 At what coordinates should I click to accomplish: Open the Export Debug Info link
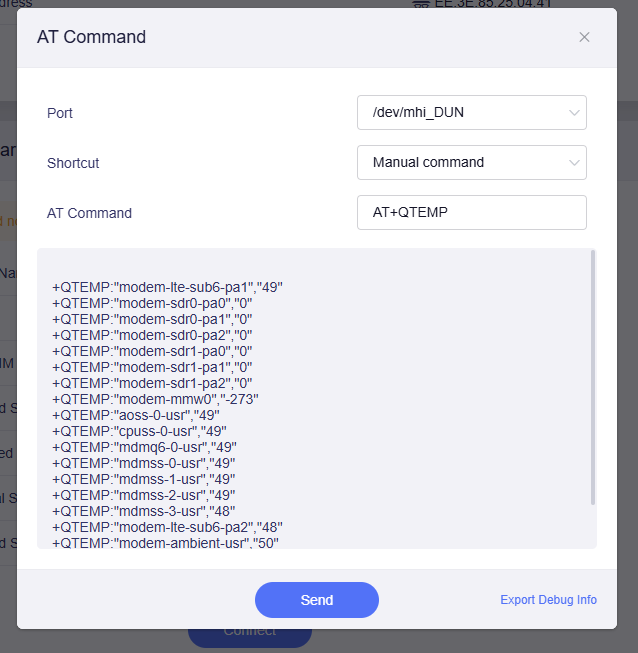[x=548, y=600]
